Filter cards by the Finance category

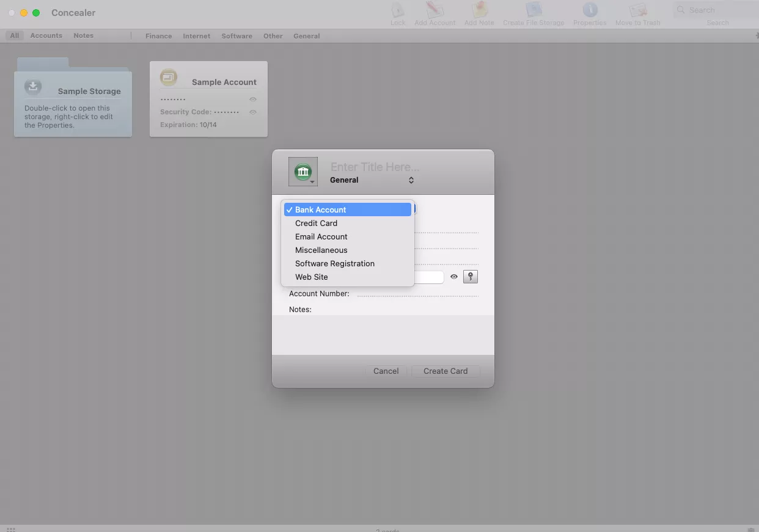point(158,35)
